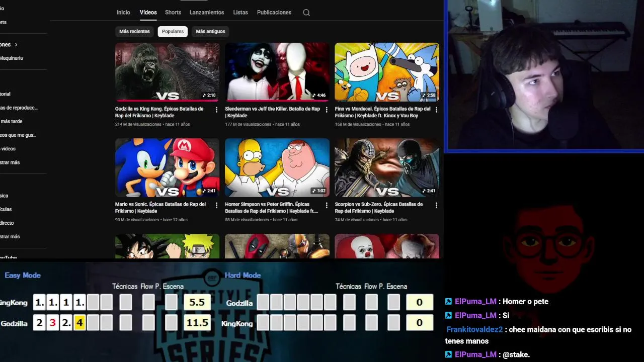Play the Homer Simpson vs Peter Griffin thumbnail
Image resolution: width=644 pixels, height=362 pixels.
(277, 167)
